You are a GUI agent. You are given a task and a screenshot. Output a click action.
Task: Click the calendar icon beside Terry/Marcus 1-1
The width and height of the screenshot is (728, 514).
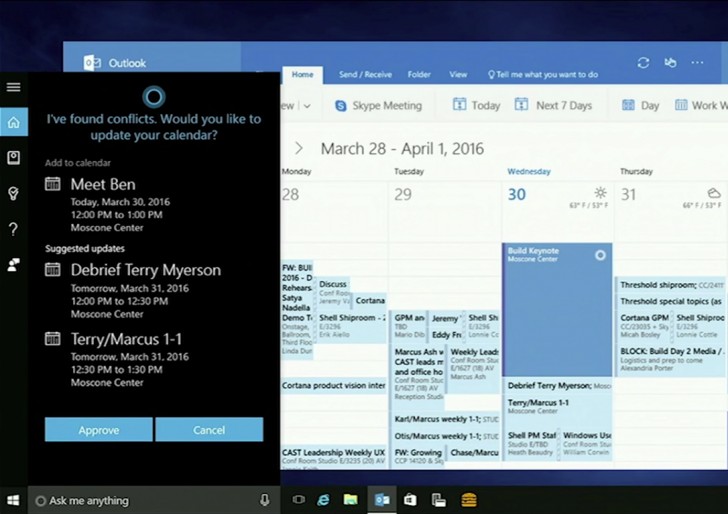(x=52, y=338)
